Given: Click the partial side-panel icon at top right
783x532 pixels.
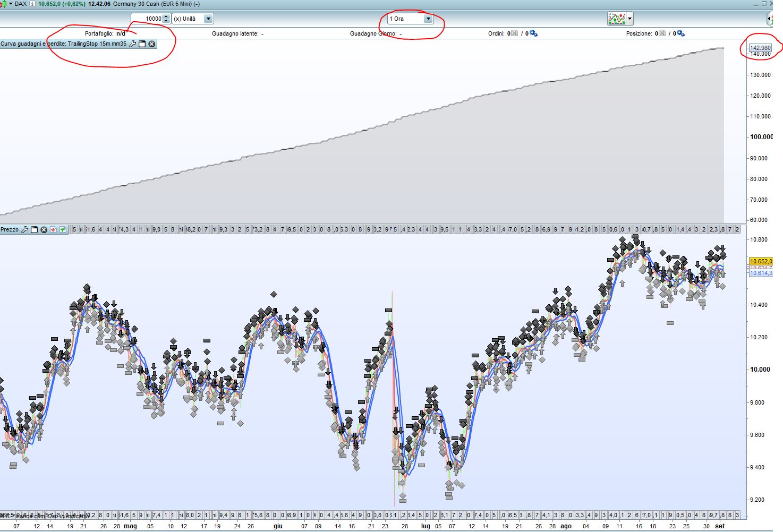Looking at the screenshot, I should tap(770, 19).
